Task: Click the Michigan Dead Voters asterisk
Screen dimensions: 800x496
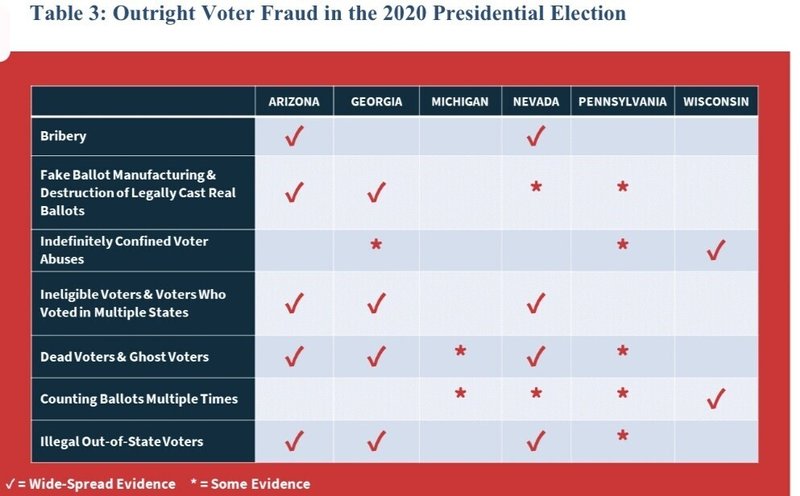Action: (x=460, y=351)
